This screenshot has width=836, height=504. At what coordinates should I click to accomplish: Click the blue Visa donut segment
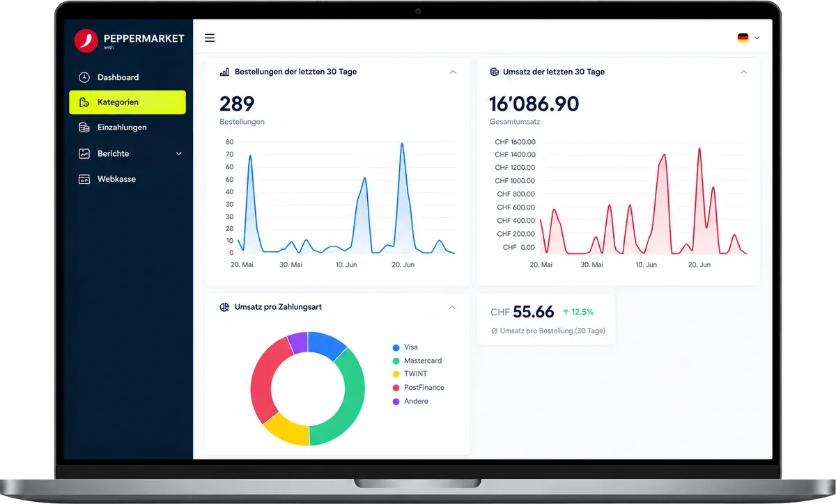(x=326, y=344)
